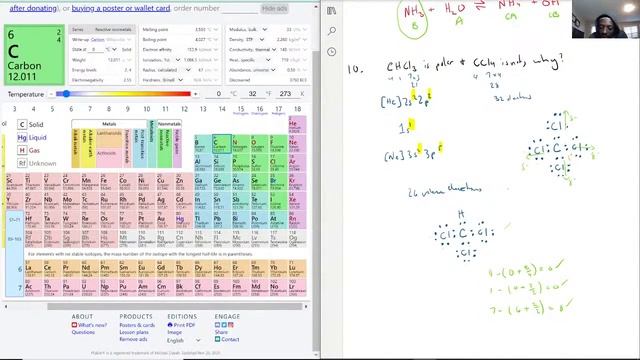
Task: Select the Oganesson element cell
Action: click(x=298, y=239)
